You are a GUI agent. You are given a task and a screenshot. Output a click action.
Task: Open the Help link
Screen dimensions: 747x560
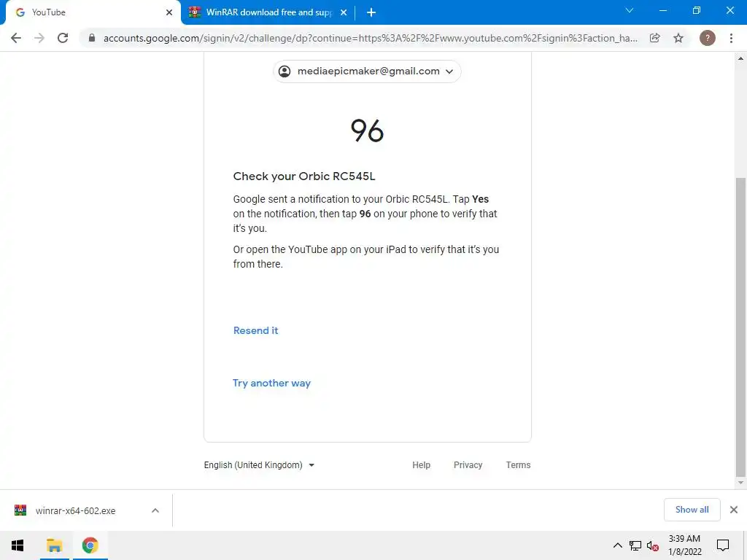(421, 465)
